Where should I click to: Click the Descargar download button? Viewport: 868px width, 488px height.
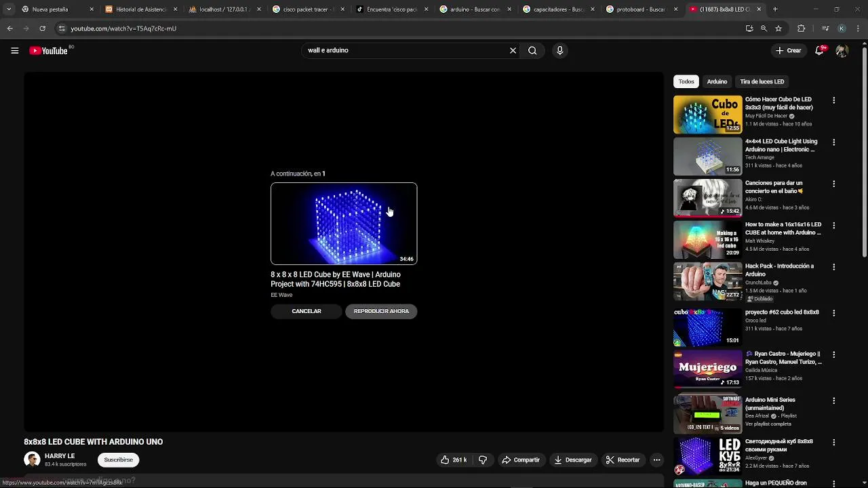573,460
